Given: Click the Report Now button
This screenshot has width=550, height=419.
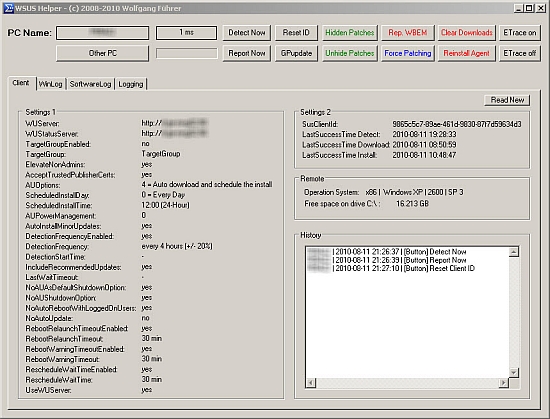Looking at the screenshot, I should pos(247,53).
